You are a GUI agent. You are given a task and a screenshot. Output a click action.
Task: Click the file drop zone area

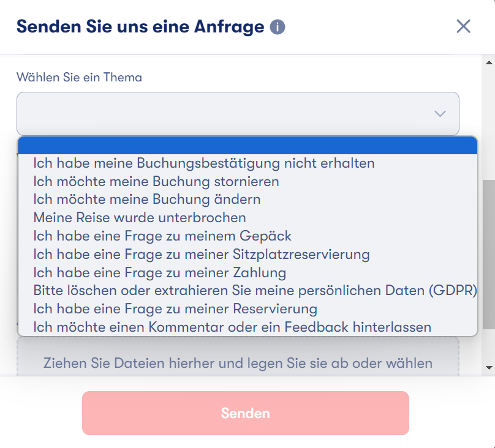click(x=238, y=357)
